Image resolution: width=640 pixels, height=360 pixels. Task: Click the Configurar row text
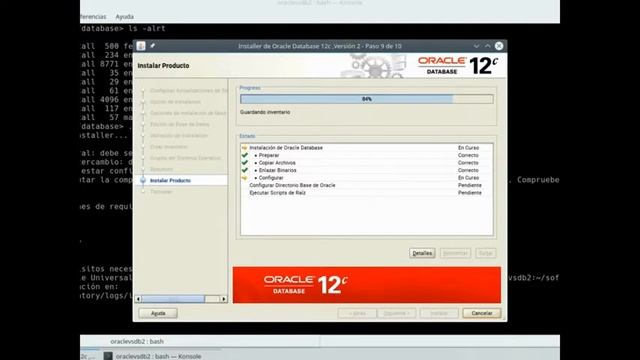(x=271, y=178)
